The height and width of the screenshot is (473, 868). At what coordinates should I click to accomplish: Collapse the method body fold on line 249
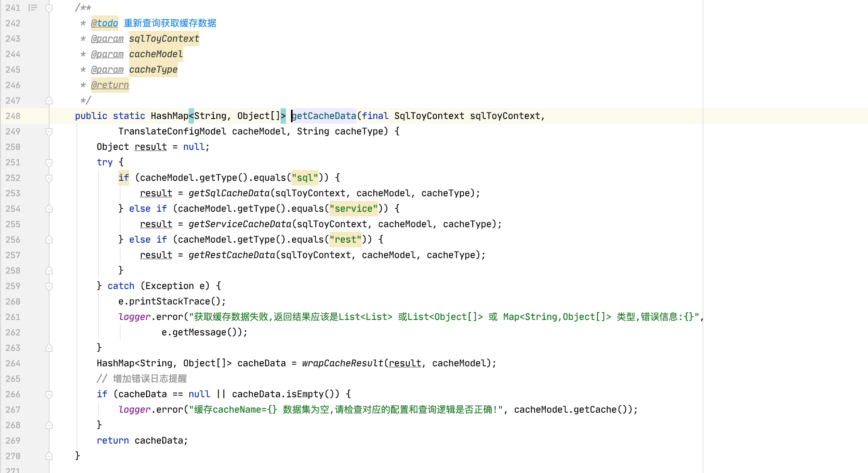[x=49, y=132]
